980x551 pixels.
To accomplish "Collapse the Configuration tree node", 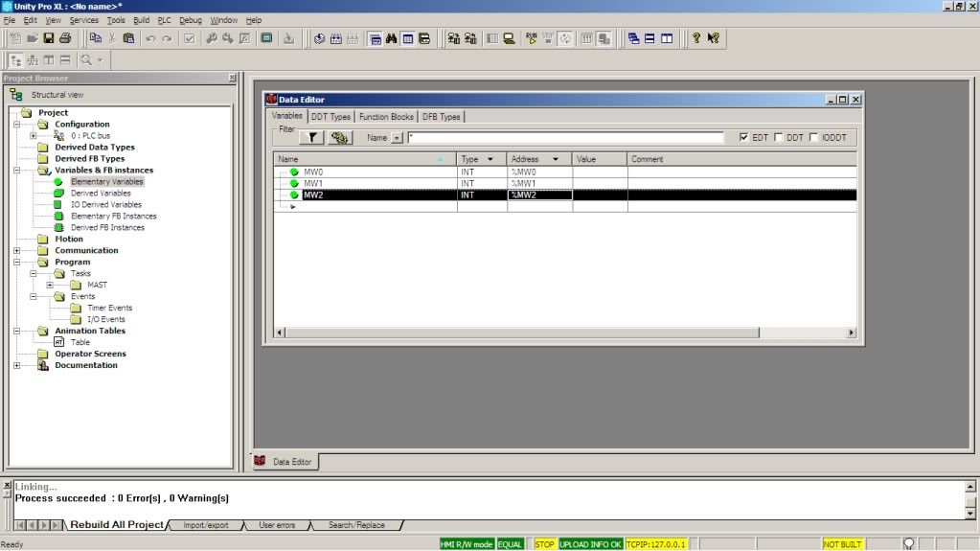I will point(17,124).
